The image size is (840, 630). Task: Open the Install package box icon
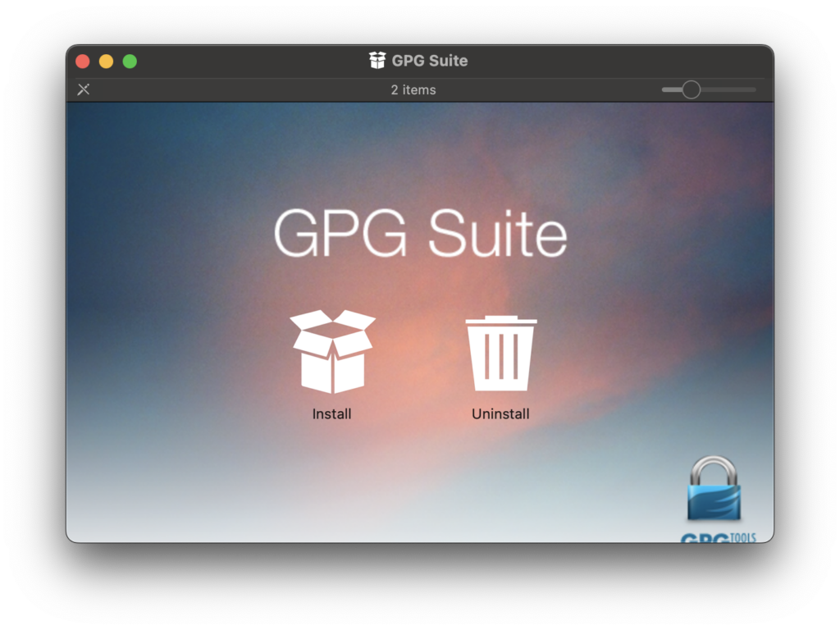tap(332, 352)
